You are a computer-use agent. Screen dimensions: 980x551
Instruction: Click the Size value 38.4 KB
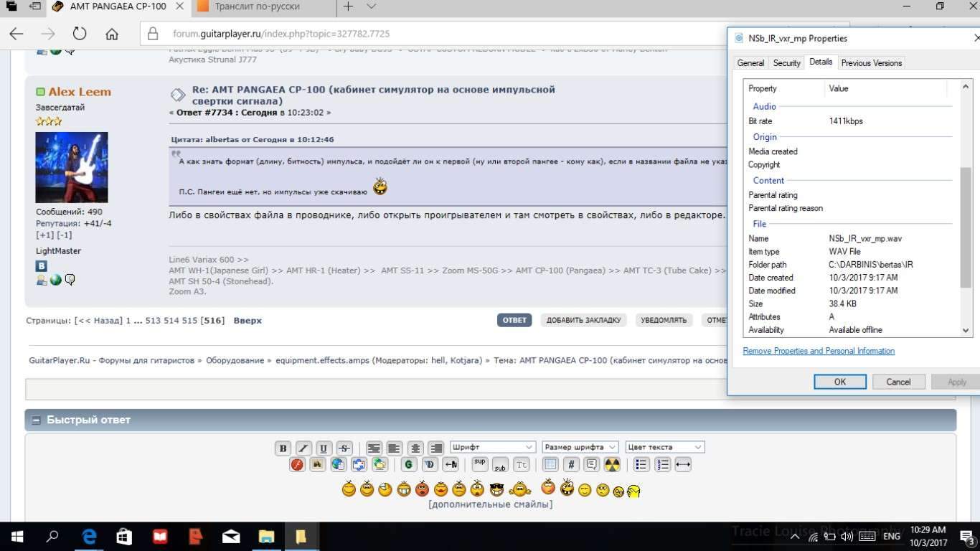click(x=842, y=303)
